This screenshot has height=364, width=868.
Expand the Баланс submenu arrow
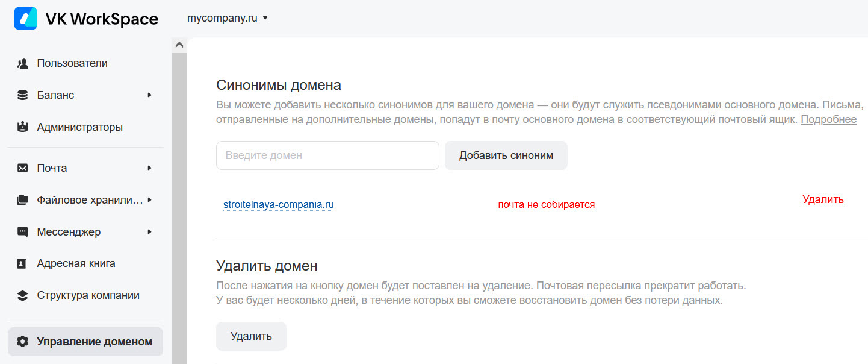click(150, 95)
